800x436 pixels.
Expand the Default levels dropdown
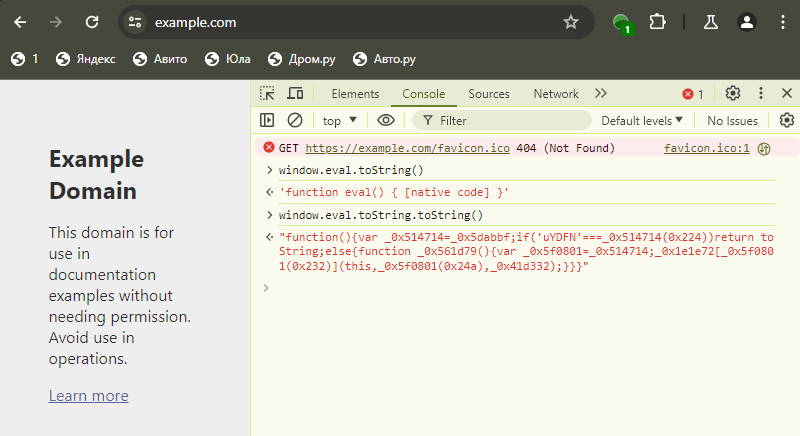(642, 120)
